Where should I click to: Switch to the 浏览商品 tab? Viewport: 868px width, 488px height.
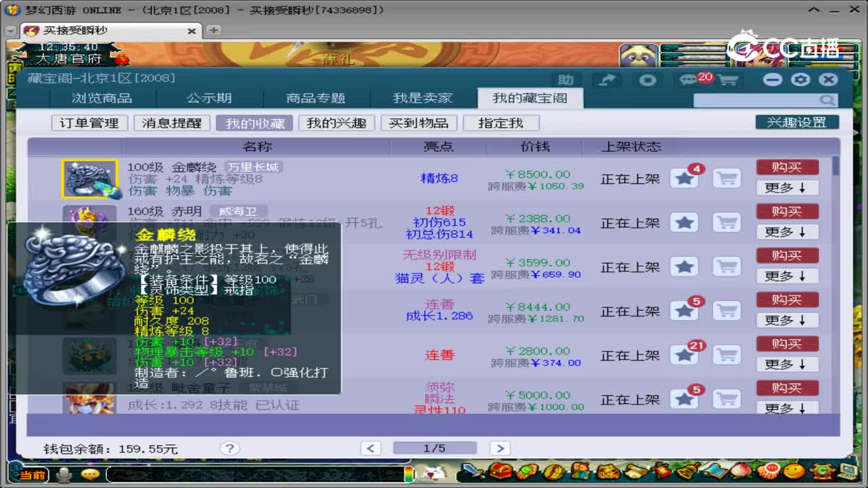click(x=102, y=98)
